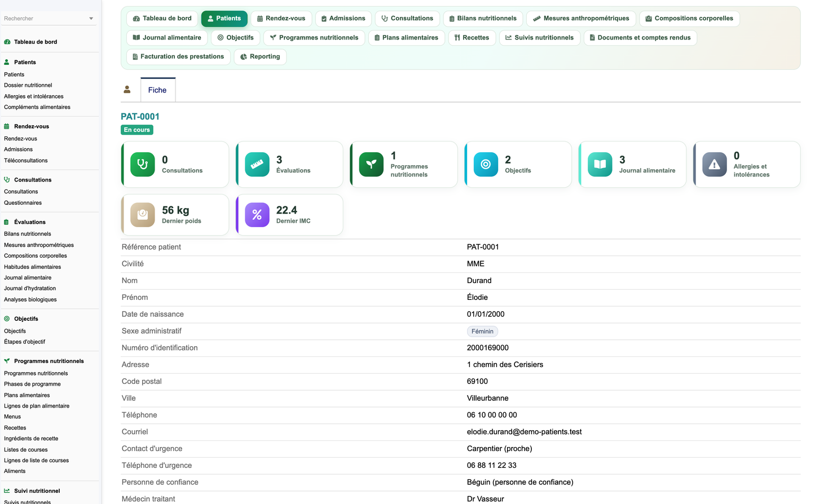This screenshot has height=504, width=815.
Task: Click the chart icon of sidebar Suivi nutritionnel section
Action: coord(7,491)
